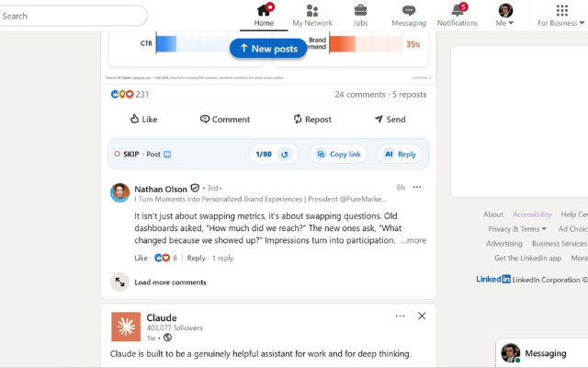Open options menu on Nathan Olson's comment
588x368 pixels.
tap(417, 187)
